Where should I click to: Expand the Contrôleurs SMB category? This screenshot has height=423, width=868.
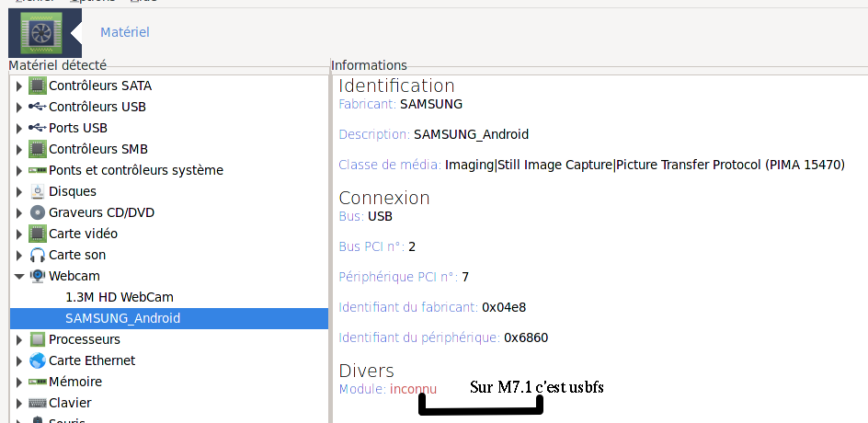[18, 149]
